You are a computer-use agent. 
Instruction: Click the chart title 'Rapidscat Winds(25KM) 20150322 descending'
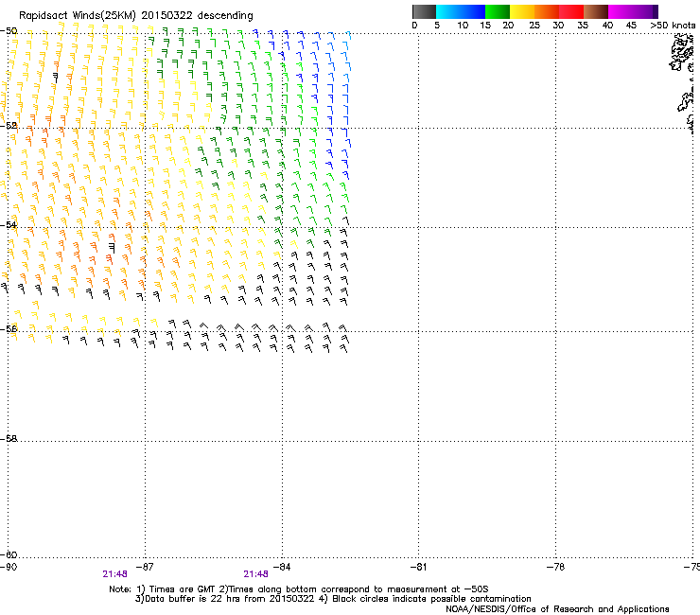(x=135, y=16)
